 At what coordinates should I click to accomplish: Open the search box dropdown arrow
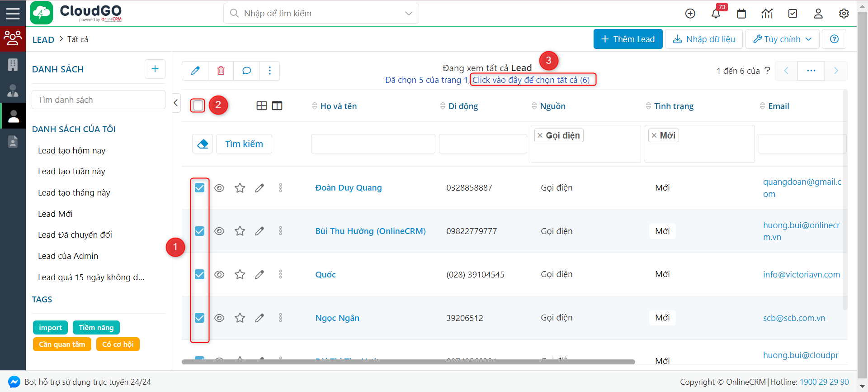409,14
